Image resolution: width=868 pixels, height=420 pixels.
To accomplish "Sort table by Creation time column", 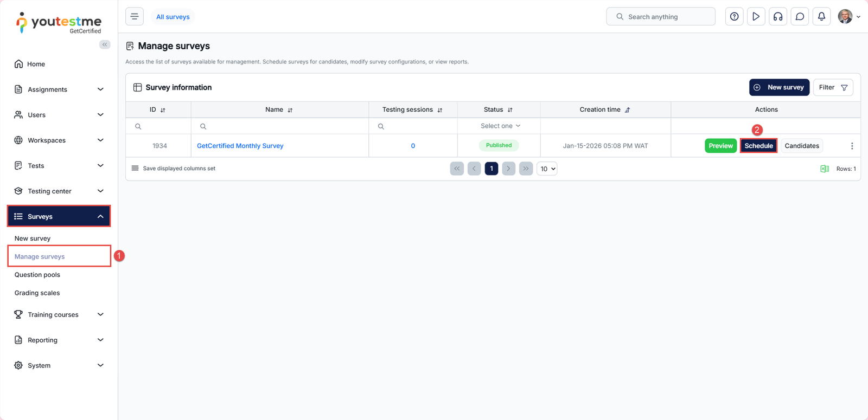I will coord(628,110).
